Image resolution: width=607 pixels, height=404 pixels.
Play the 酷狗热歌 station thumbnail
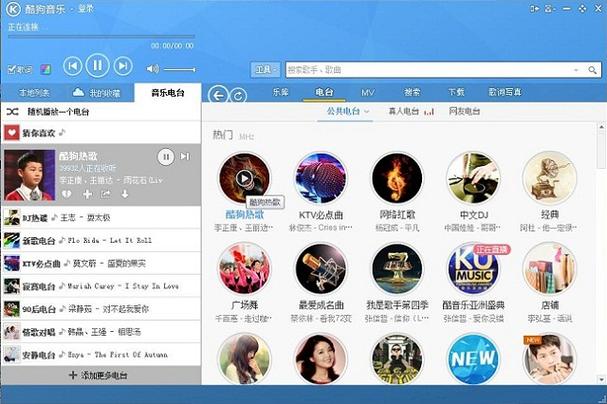[244, 178]
